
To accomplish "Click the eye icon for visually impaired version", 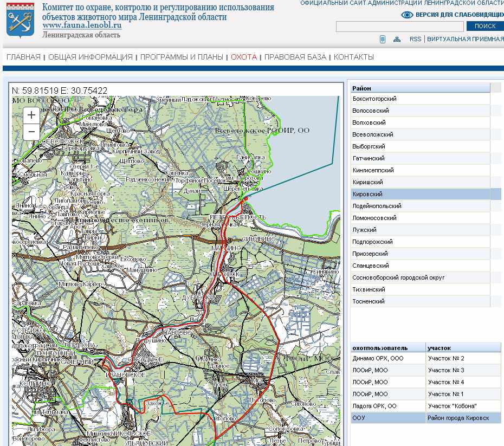I will coord(407,15).
